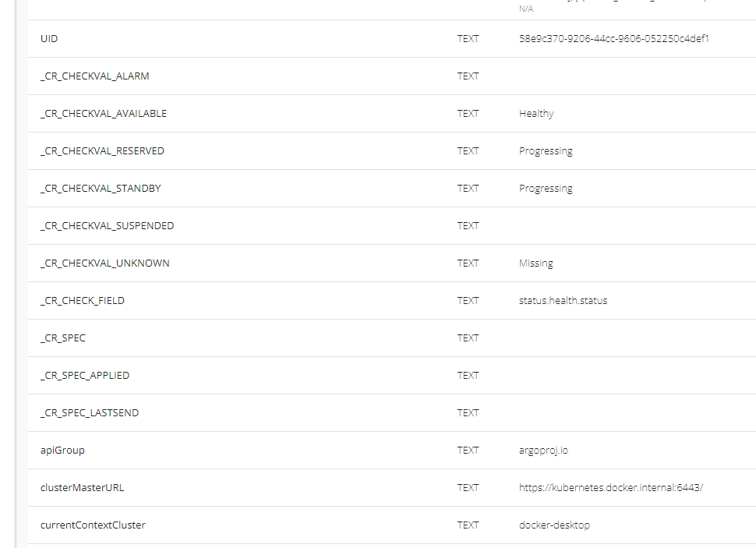This screenshot has height=548, width=756.
Task: Click the _CR_CHECKVAL_SUSPENDED row label
Action: coord(108,225)
